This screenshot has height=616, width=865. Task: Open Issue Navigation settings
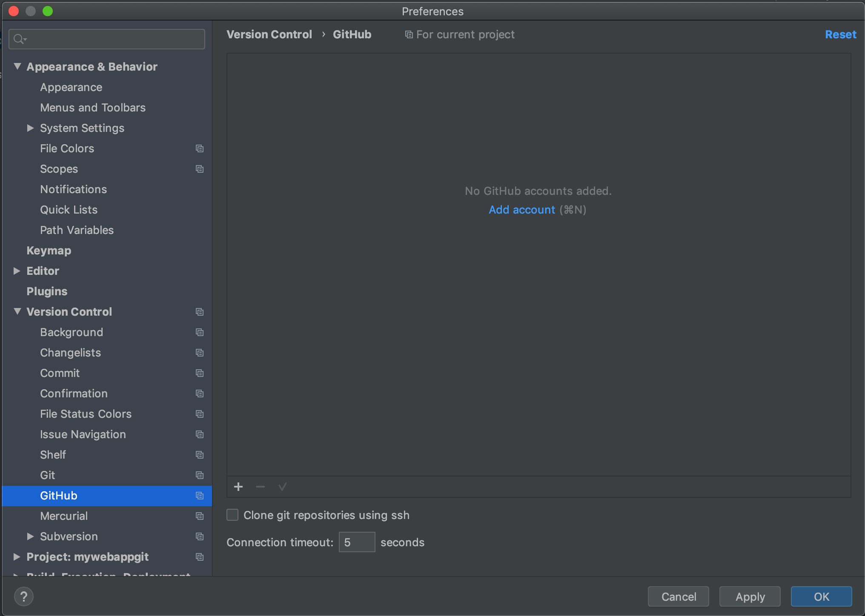pos(83,434)
